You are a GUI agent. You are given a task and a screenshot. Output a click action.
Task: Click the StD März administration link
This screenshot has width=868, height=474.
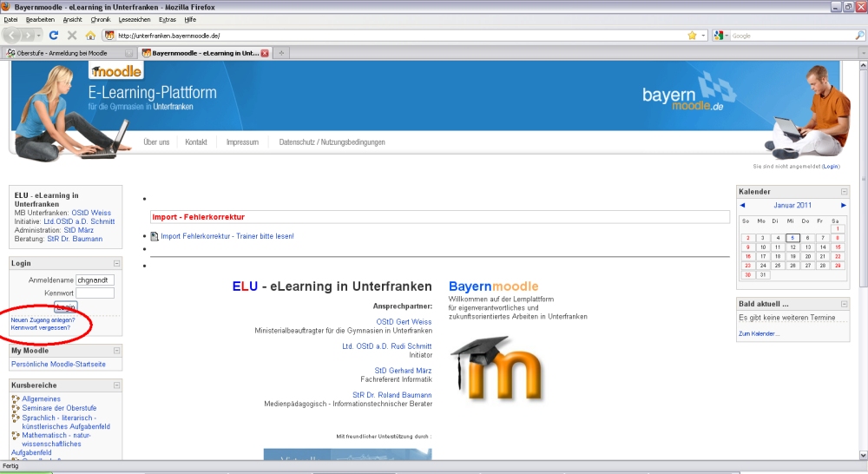click(x=79, y=230)
